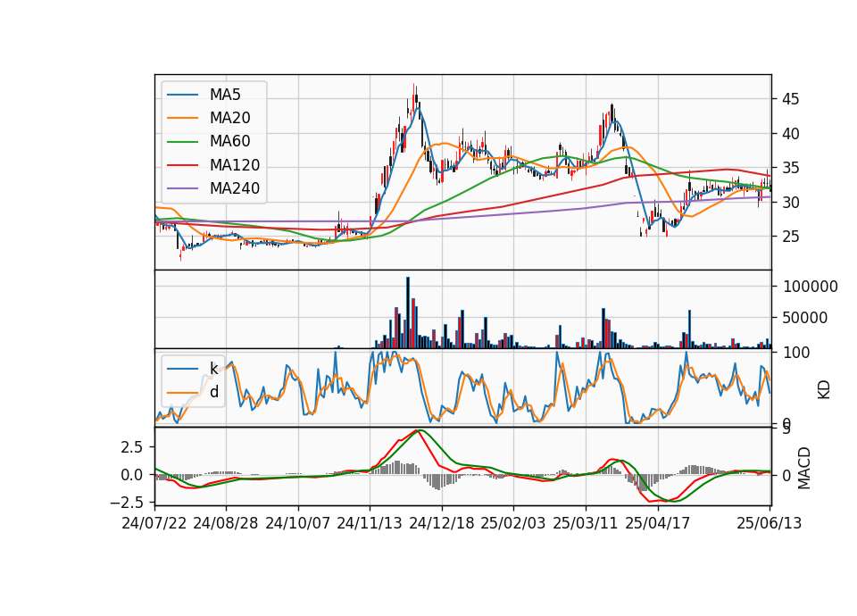Click the MA5 legend label

coord(225,95)
